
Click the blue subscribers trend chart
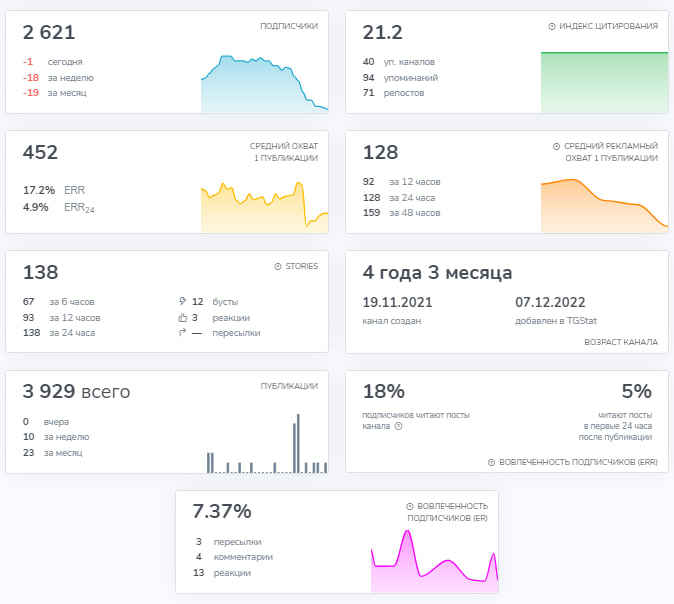tap(264, 85)
